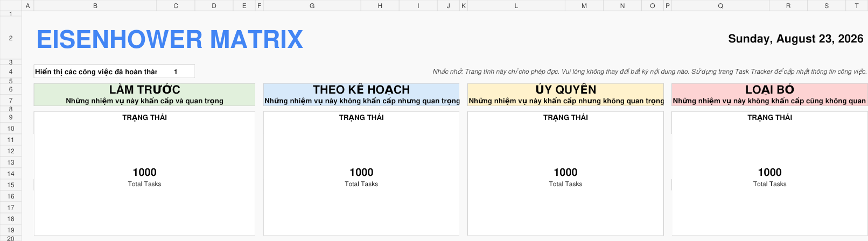Image resolution: width=868 pixels, height=241 pixels.
Task: Select row 9 header
Action: pos(11,117)
